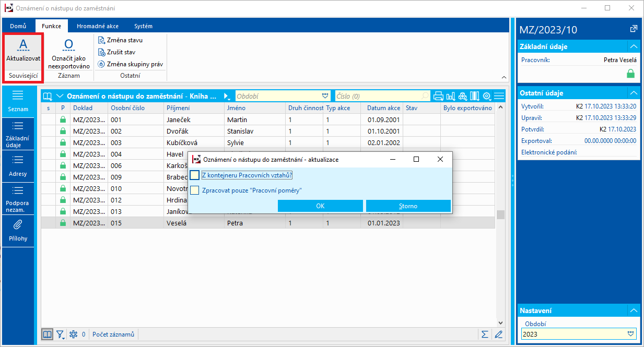Open the Seznam sidebar page

click(18, 101)
